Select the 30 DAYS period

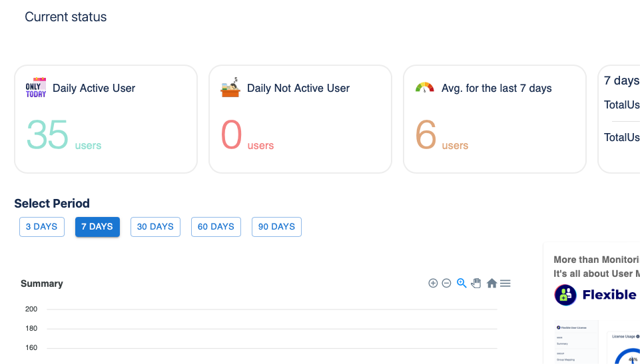[155, 227]
